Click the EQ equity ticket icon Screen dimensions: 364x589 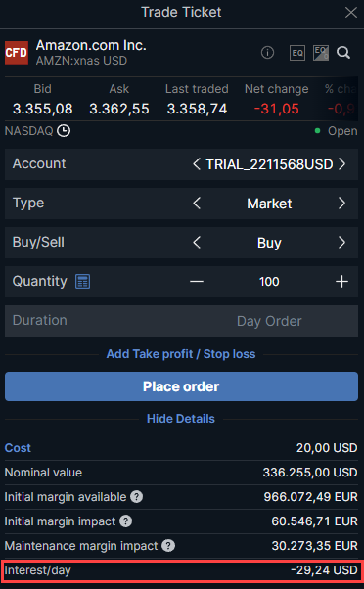point(297,53)
